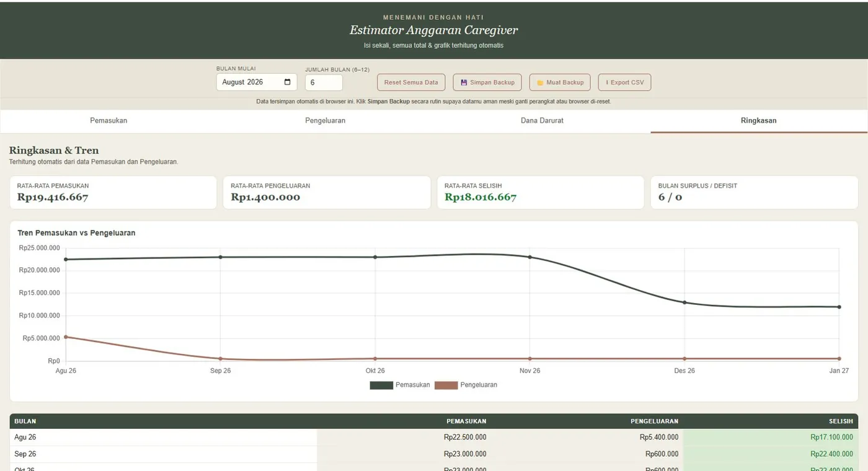Click the Rp25.000.000 y-axis label

click(39, 248)
